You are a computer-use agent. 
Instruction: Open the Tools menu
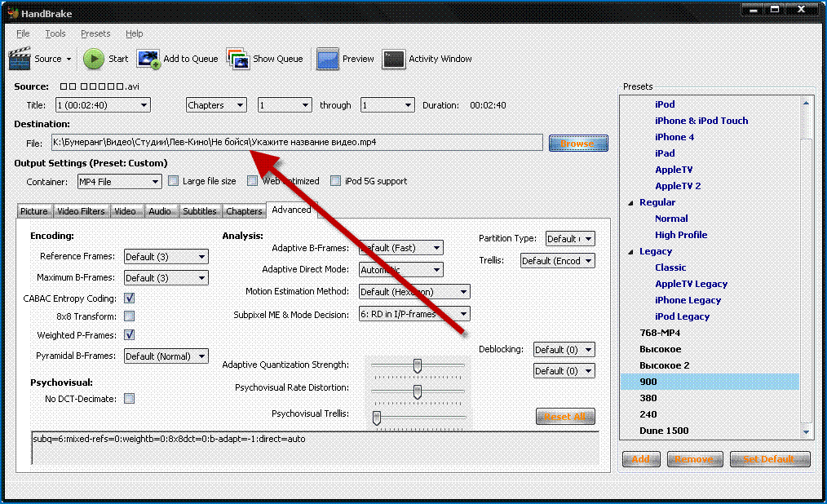[55, 33]
